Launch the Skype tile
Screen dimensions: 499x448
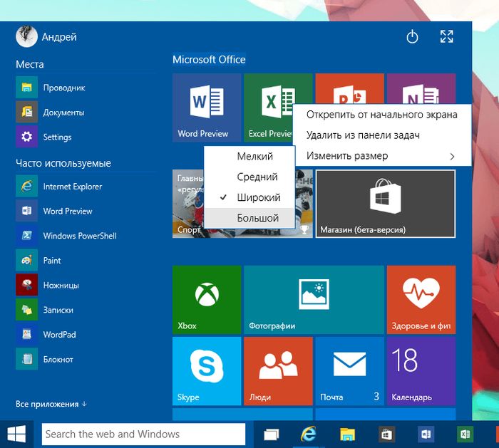tap(207, 371)
